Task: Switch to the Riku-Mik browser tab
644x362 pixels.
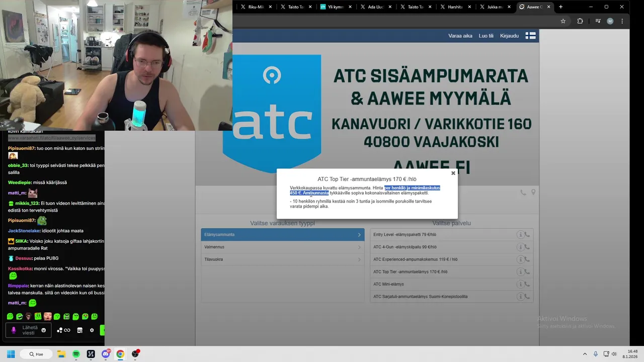Action: click(256, 7)
